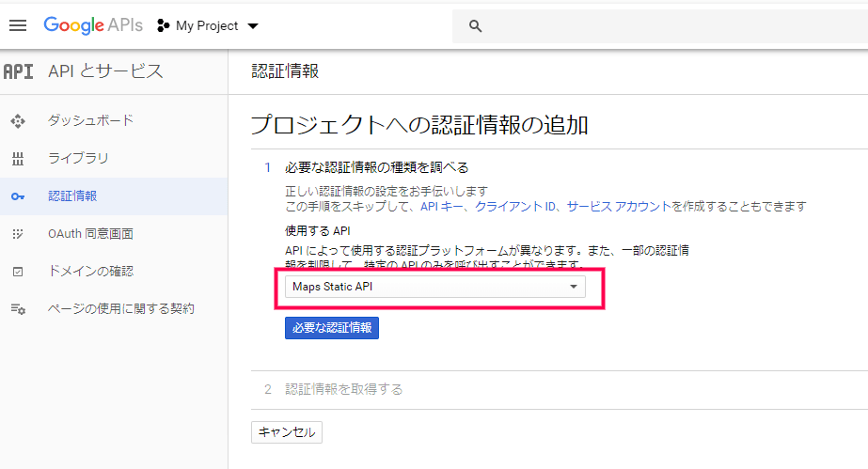Viewport: 868px width, 469px height.
Task: Open the hamburger navigation menu
Action: [x=18, y=25]
